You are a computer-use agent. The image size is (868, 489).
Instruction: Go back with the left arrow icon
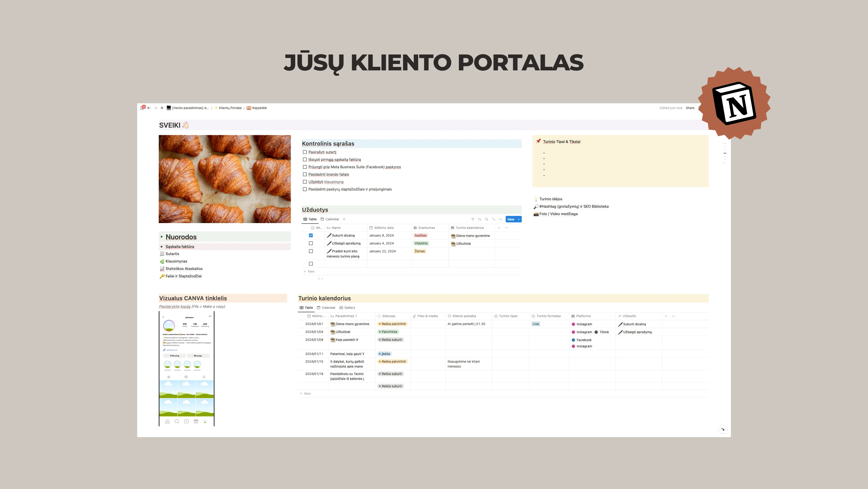pos(149,108)
